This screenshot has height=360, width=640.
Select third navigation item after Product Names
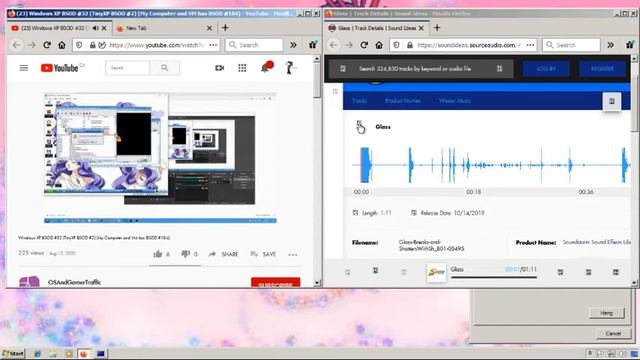pyautogui.click(x=455, y=100)
